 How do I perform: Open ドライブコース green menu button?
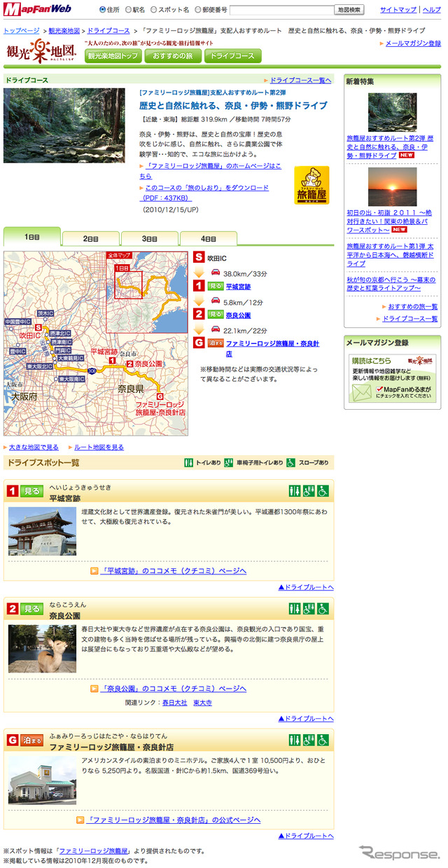coord(232,56)
